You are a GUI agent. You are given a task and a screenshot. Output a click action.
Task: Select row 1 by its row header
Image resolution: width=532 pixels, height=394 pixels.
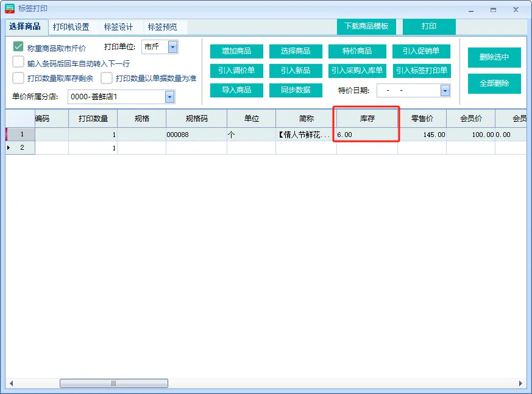(x=20, y=135)
